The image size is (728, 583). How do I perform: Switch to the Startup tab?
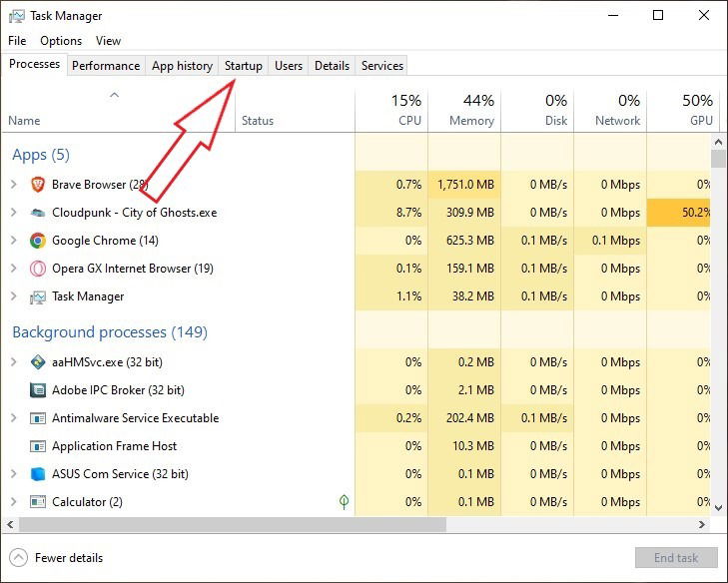(x=244, y=66)
